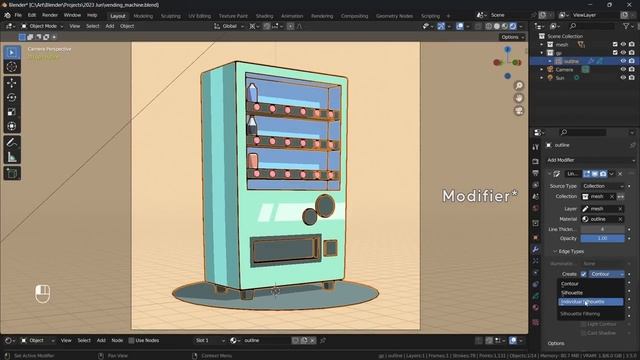Select the Scale tool
Viewport: 640px width, 360px height.
pyautogui.click(x=12, y=112)
